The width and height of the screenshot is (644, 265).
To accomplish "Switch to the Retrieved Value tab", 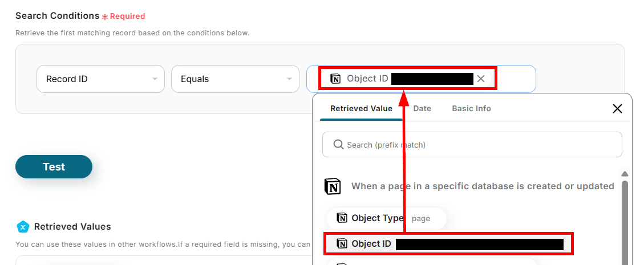I will coord(362,109).
